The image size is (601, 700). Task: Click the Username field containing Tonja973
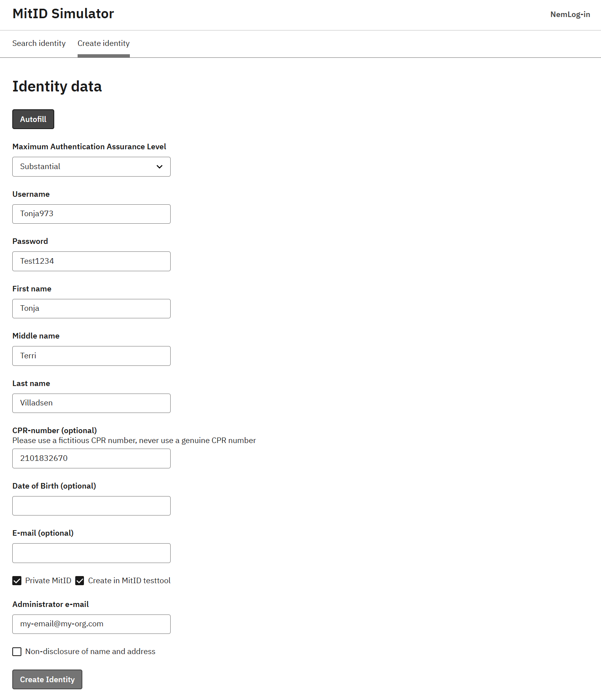click(x=91, y=214)
